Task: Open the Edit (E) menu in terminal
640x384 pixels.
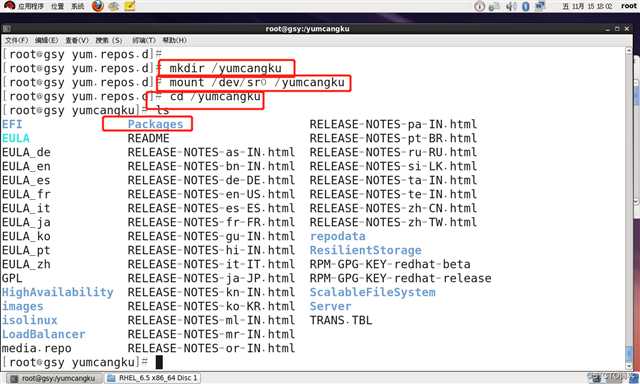Action: (47, 40)
